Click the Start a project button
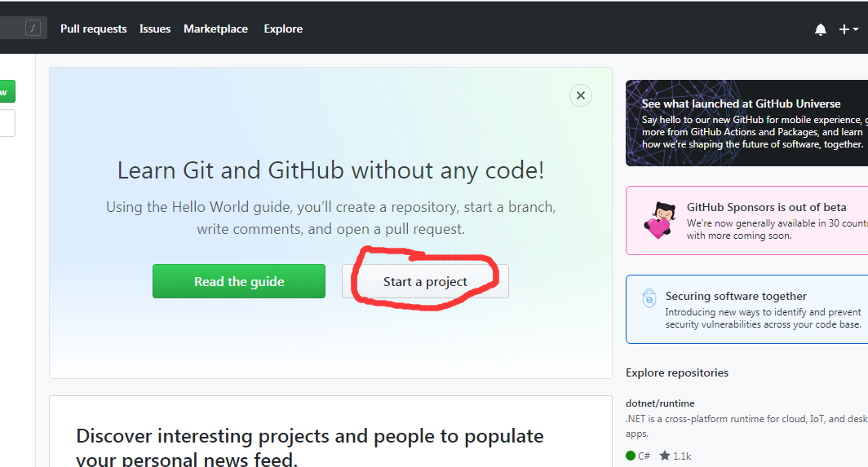This screenshot has width=868, height=467. click(425, 282)
